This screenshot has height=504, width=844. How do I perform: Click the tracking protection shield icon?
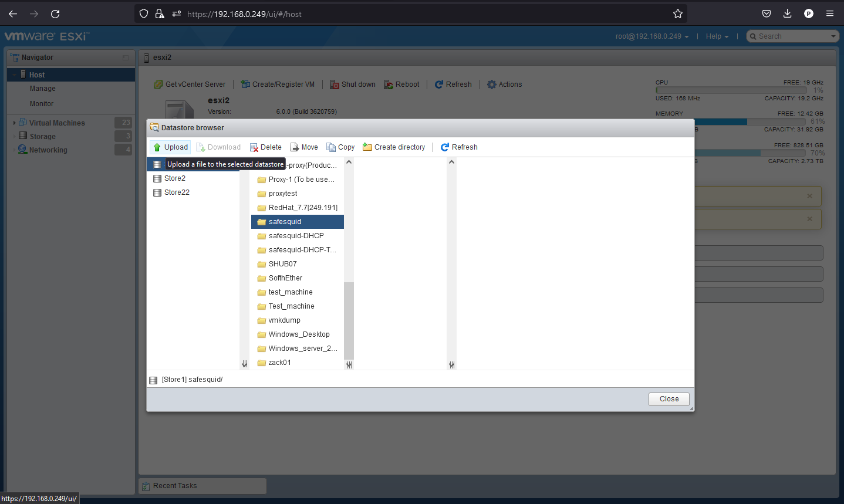[144, 13]
